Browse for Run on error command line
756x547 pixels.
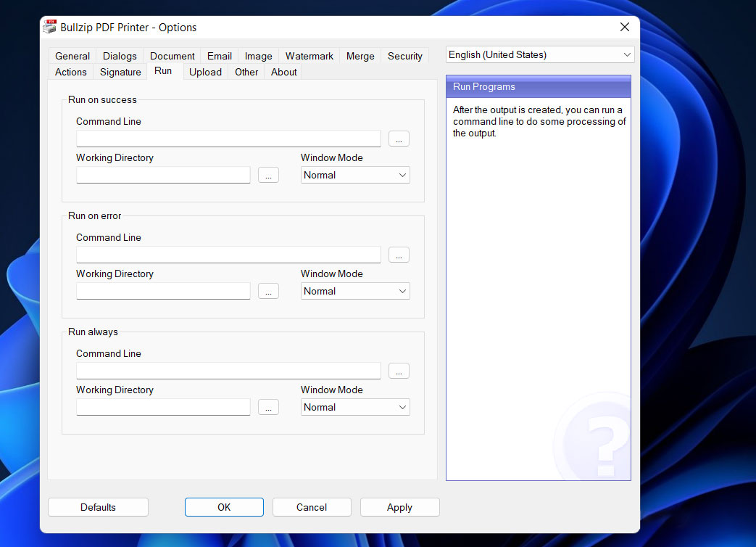[399, 255]
